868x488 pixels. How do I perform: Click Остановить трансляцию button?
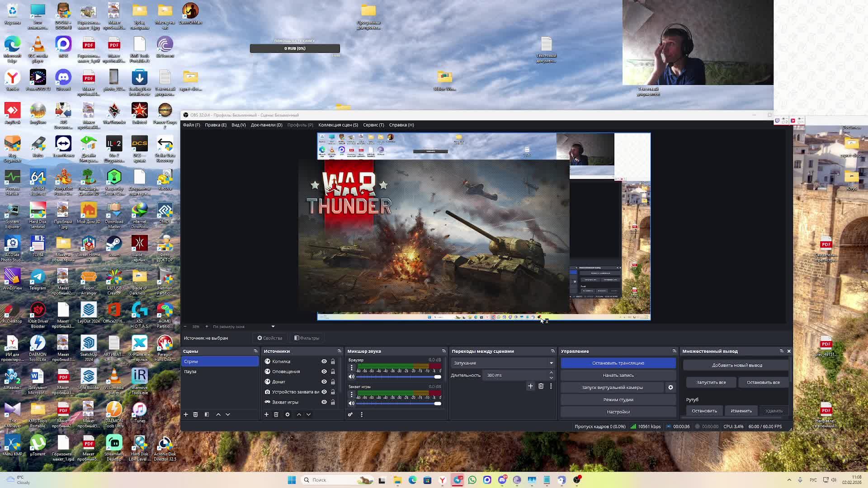click(618, 363)
